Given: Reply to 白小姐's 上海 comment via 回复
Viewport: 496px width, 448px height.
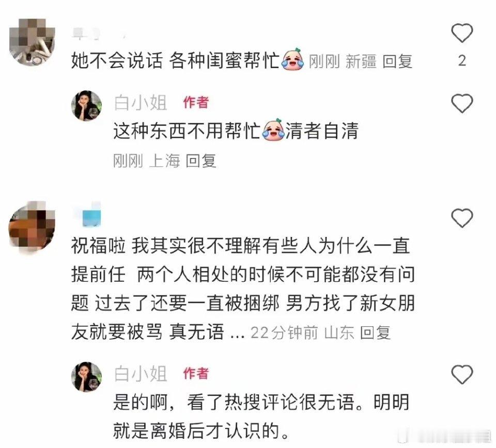Looking at the screenshot, I should click(201, 161).
